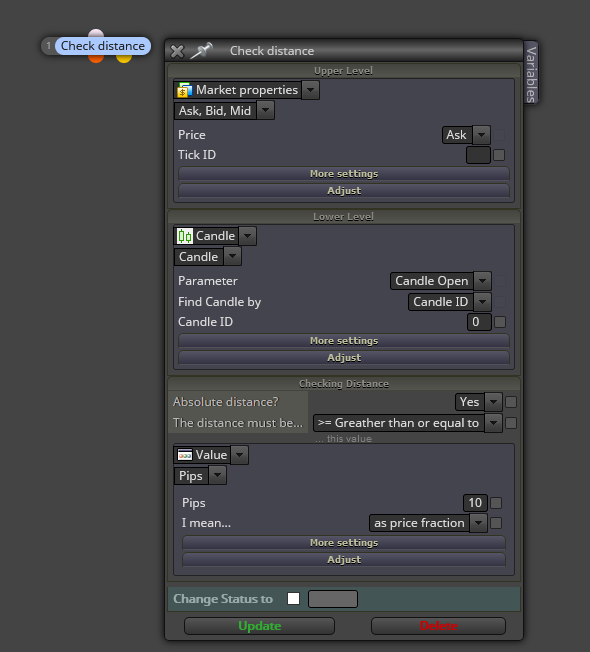
Task: Open Upper Level More settings
Action: (x=344, y=173)
